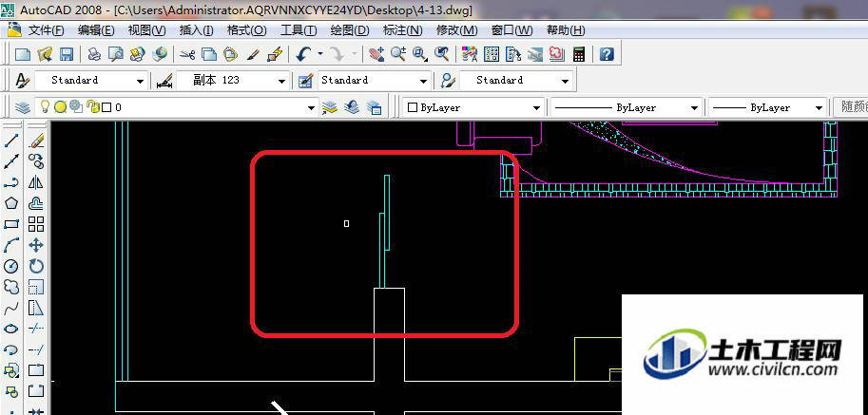The height and width of the screenshot is (415, 868).
Task: Select the Mirror modify tool
Action: click(x=36, y=182)
